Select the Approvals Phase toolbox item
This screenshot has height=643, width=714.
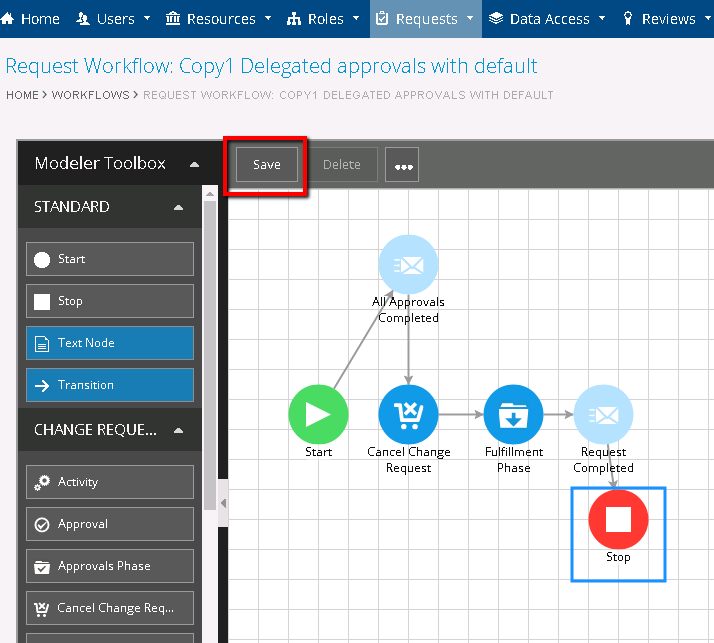(110, 566)
